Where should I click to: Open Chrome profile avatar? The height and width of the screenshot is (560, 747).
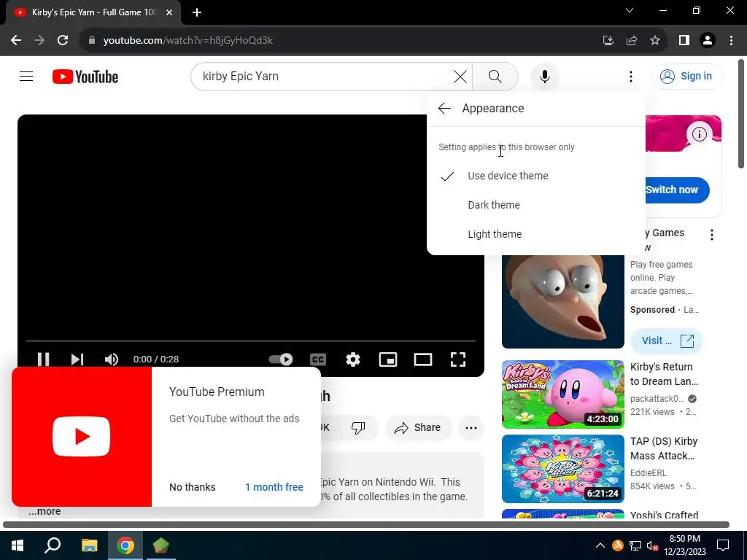point(708,41)
